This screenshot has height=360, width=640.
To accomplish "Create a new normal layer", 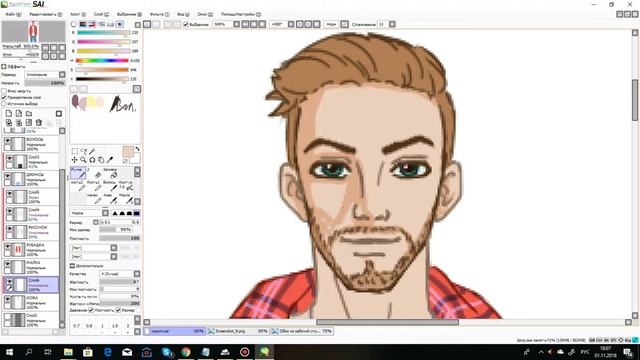I will [9, 113].
